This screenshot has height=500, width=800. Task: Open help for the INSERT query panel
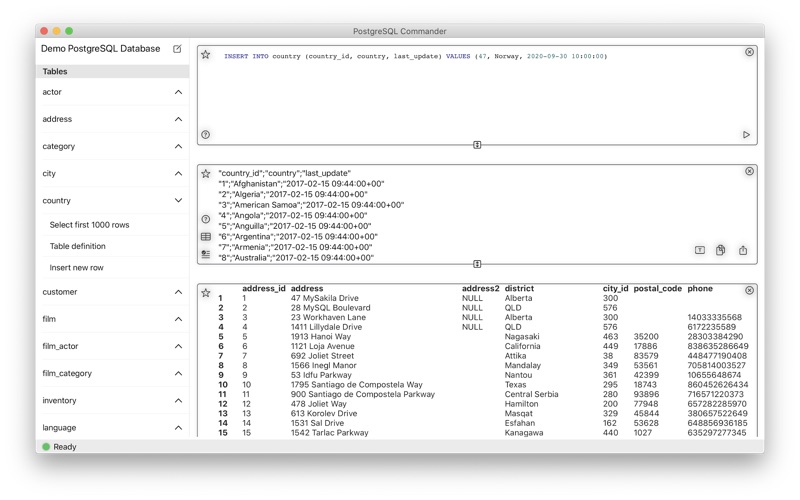206,135
